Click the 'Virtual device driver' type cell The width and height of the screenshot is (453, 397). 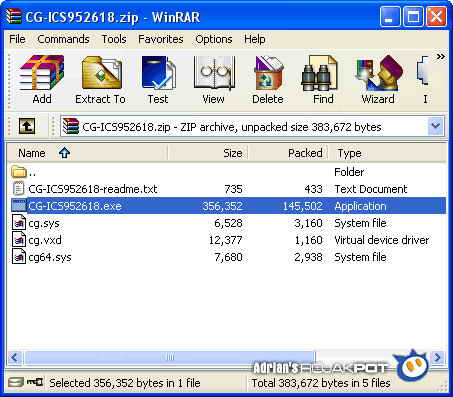click(382, 240)
